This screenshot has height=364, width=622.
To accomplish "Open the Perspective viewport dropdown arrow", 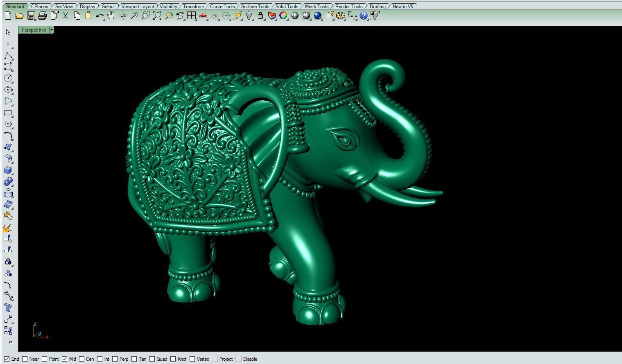I will pyautogui.click(x=52, y=30).
